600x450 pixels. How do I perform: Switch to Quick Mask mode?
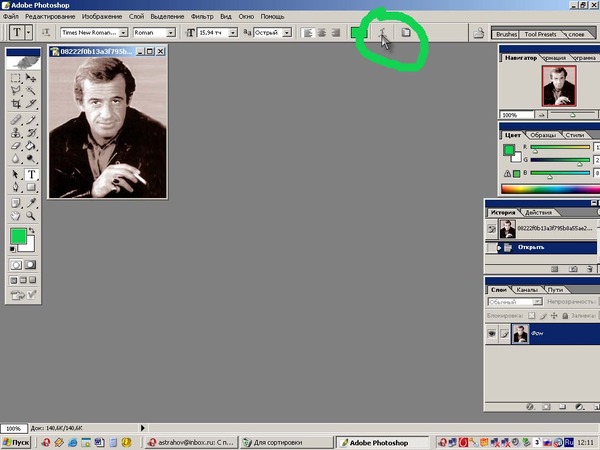pyautogui.click(x=30, y=265)
